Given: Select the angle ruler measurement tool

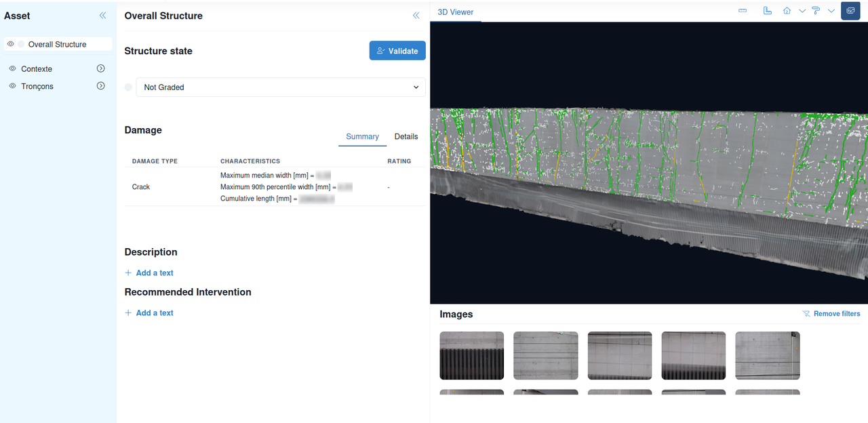Looking at the screenshot, I should [x=768, y=11].
